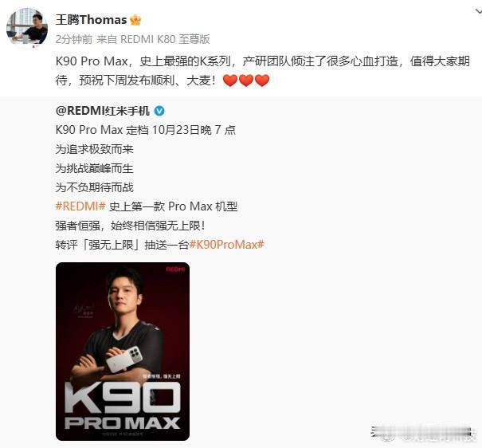Screen dimensions: 482x448
Task: Click the first red heart emoji
Action: pos(230,81)
